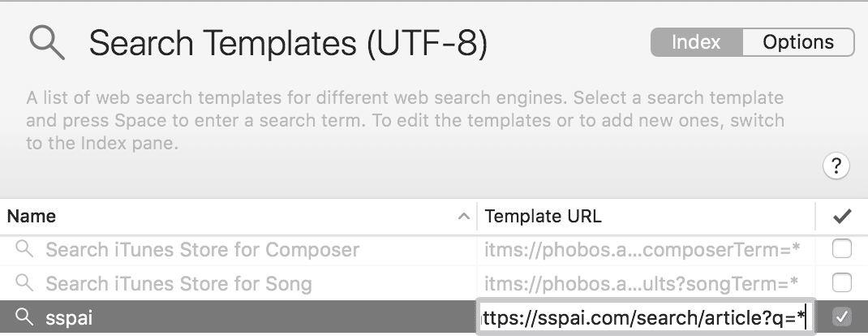Switch to the Index tab
Image resolution: width=868 pixels, height=336 pixels.
pos(697,42)
